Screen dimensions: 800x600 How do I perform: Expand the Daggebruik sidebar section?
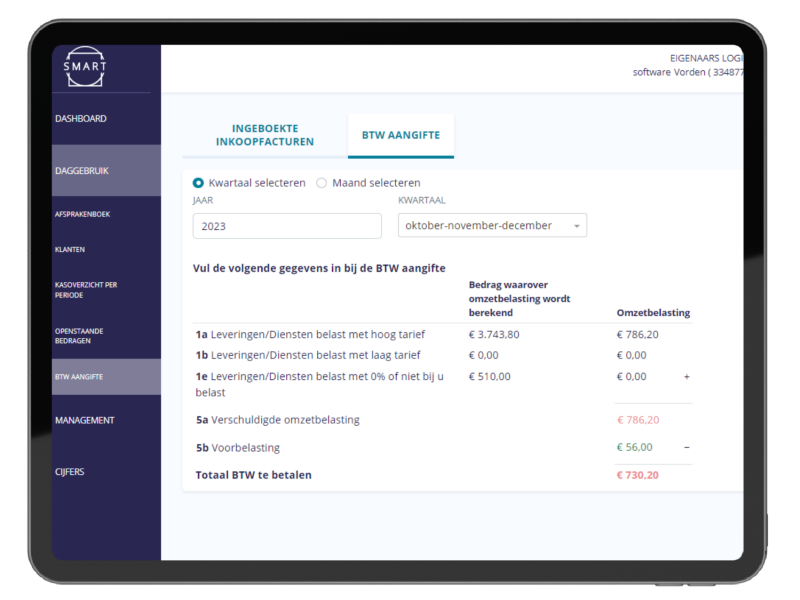[82, 171]
